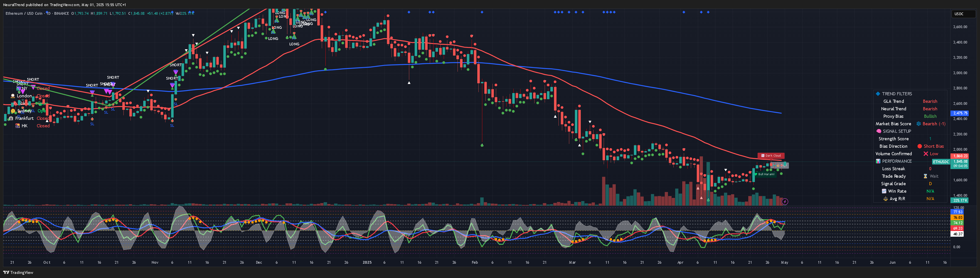Click the Bearish (-1) bias score value

point(933,124)
